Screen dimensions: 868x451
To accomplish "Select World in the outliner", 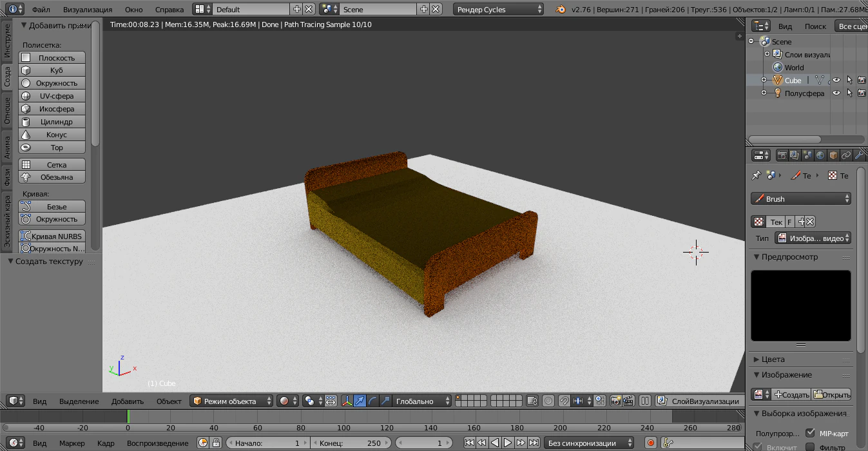I will click(x=794, y=67).
